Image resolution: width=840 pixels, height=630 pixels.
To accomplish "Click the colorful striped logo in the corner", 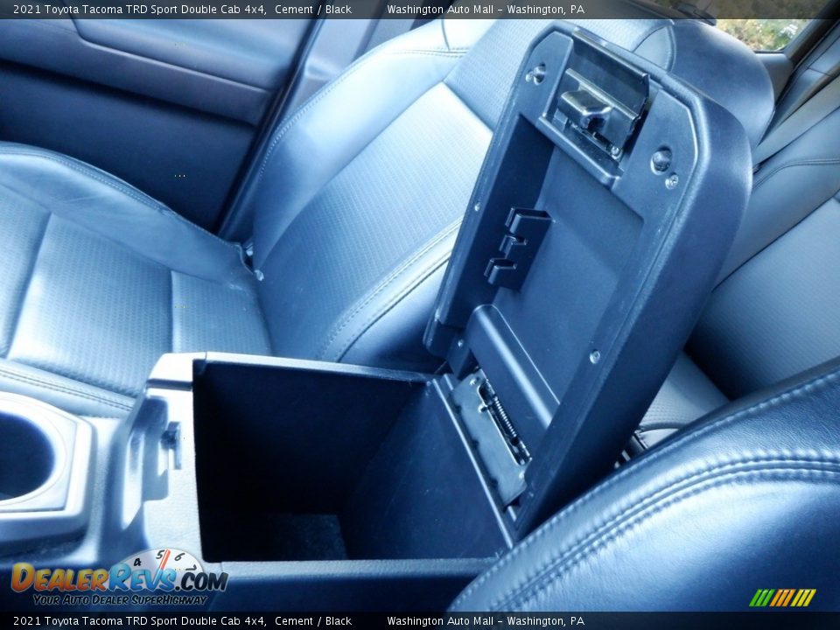I will point(782,598).
